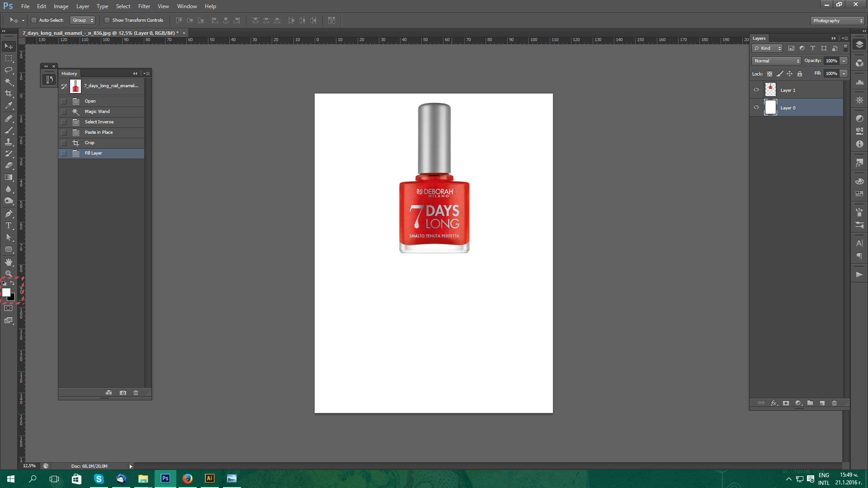Delete layer with trash icon
The height and width of the screenshot is (488, 868).
[835, 403]
